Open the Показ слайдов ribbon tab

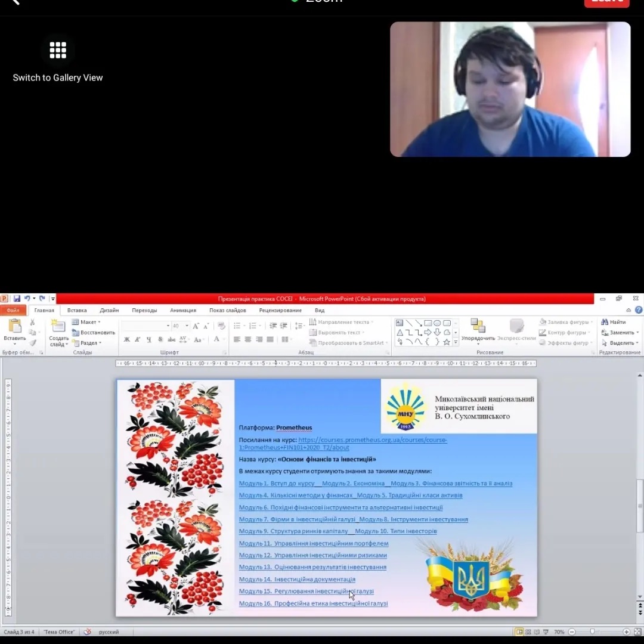[227, 310]
